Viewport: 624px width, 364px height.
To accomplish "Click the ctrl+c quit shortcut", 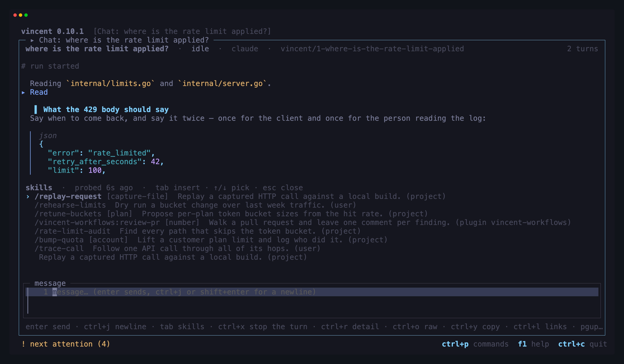I will (582, 344).
